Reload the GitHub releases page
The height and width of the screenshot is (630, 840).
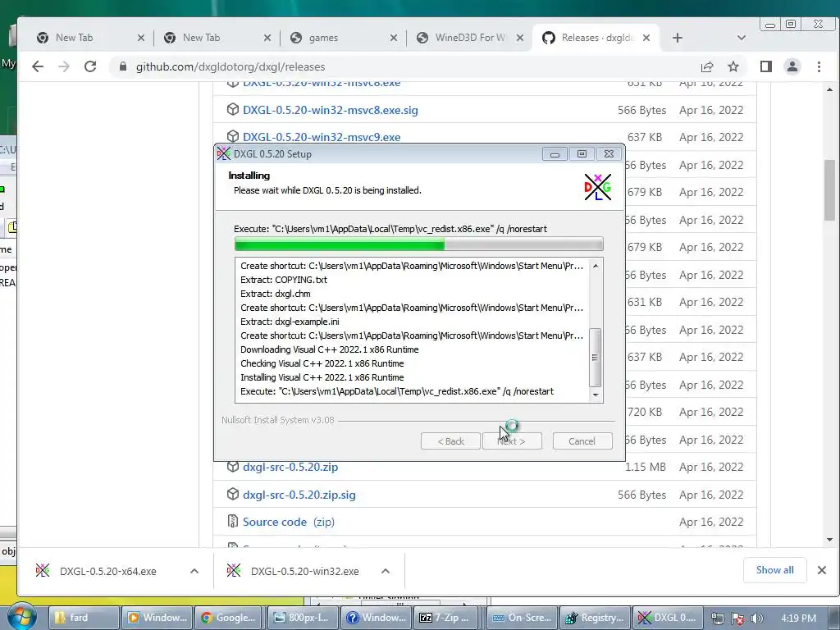[x=90, y=66]
